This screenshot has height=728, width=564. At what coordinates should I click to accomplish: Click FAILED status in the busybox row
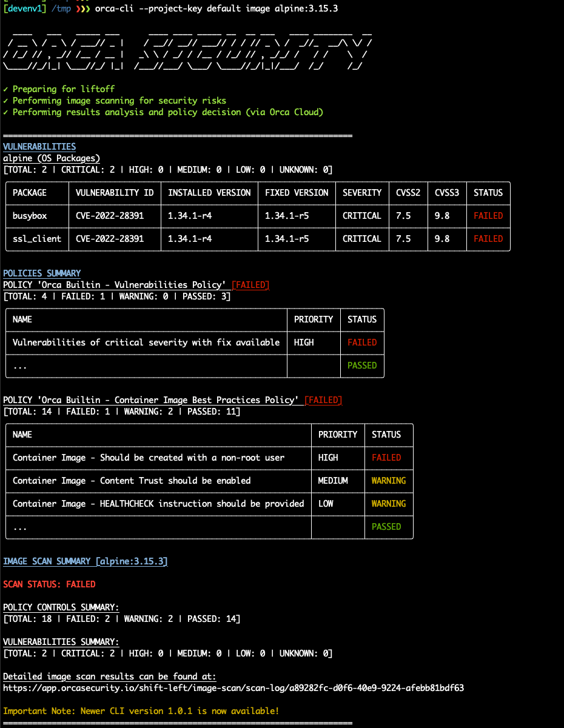[488, 216]
